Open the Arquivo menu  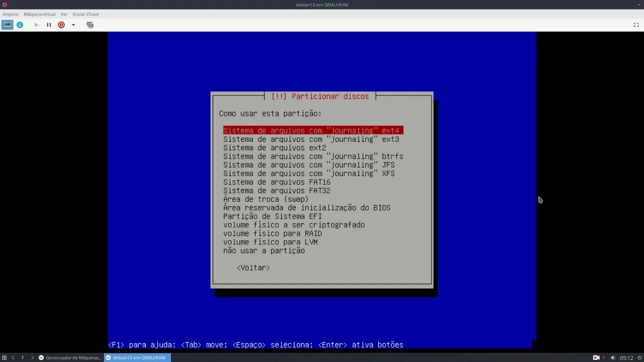[x=11, y=14]
